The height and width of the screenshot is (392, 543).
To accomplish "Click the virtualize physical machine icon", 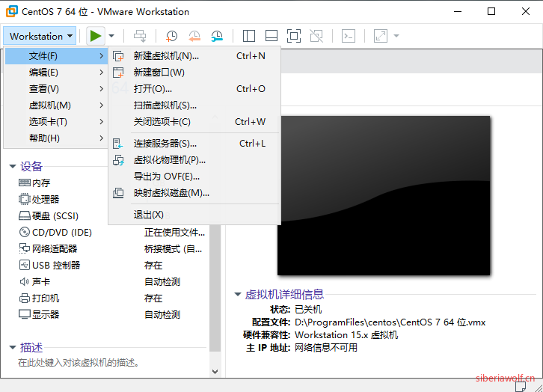I will 118,160.
